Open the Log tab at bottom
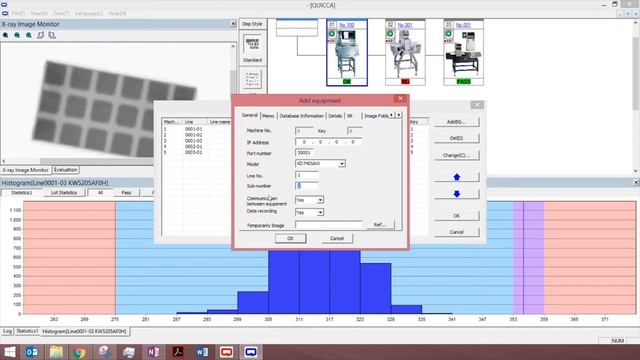Image resolution: width=640 pixels, height=360 pixels. pyautogui.click(x=7, y=331)
